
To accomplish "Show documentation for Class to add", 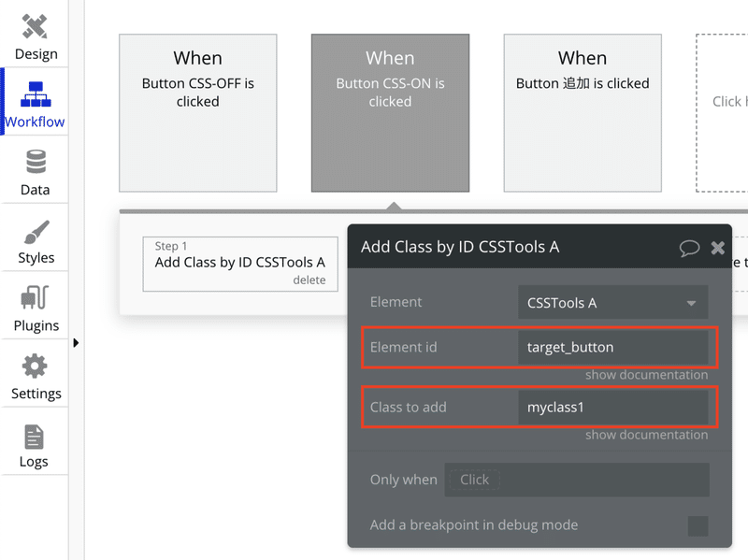I will point(646,435).
